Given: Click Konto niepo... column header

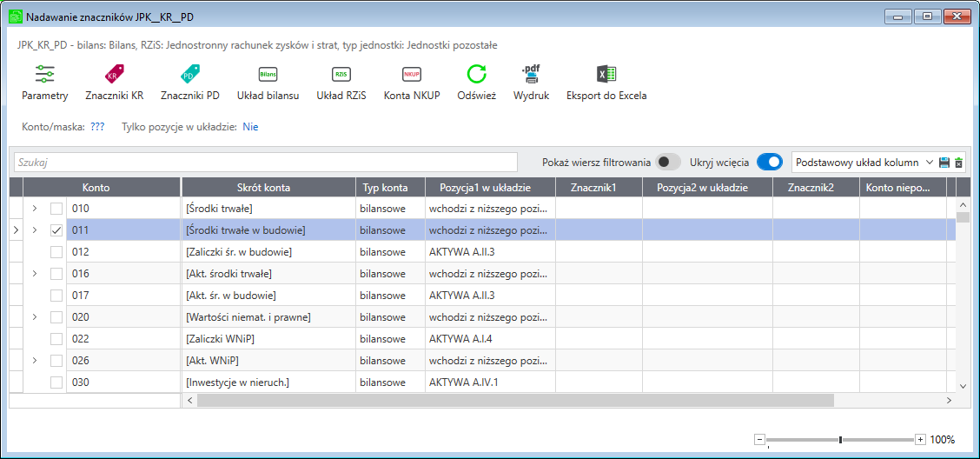Looking at the screenshot, I should tap(904, 187).
